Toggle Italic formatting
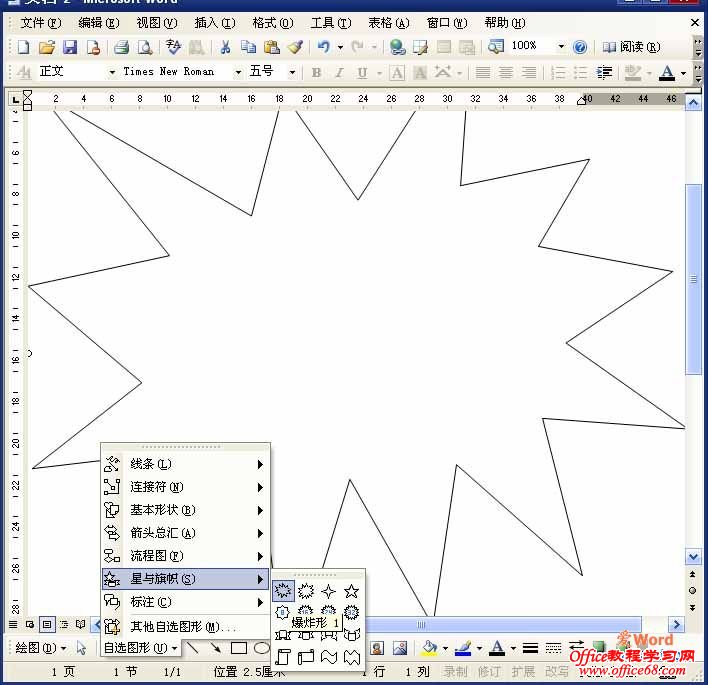Image resolution: width=708 pixels, height=685 pixels. click(x=339, y=72)
